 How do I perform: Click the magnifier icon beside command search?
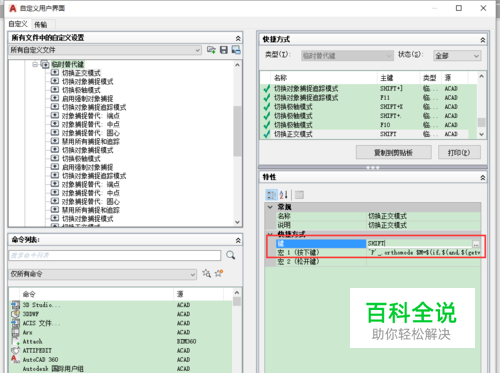point(230,255)
